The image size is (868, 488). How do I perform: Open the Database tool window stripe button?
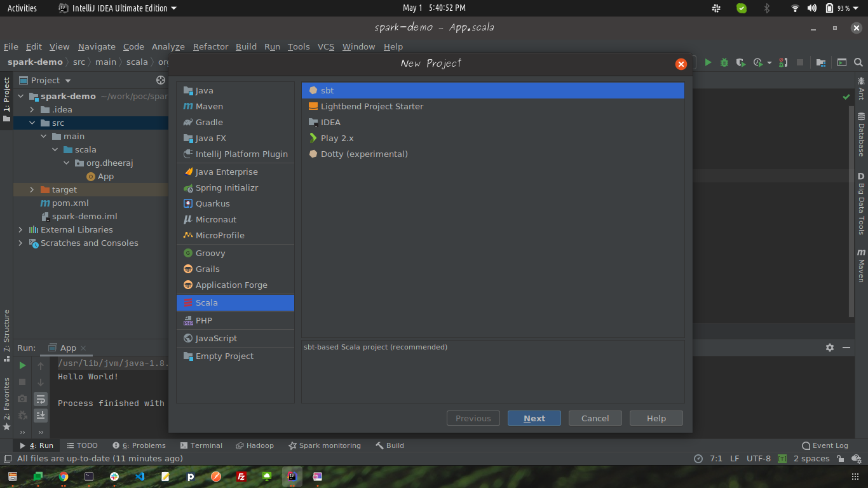click(x=861, y=134)
